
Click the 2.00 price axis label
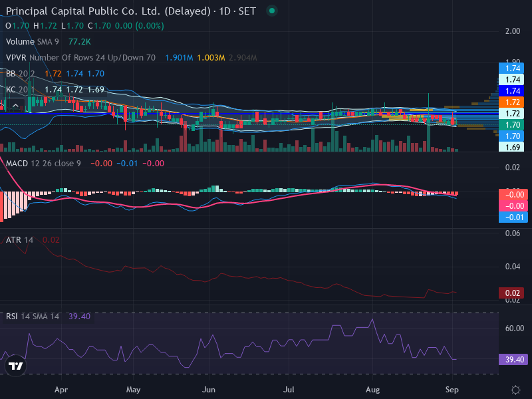click(512, 31)
